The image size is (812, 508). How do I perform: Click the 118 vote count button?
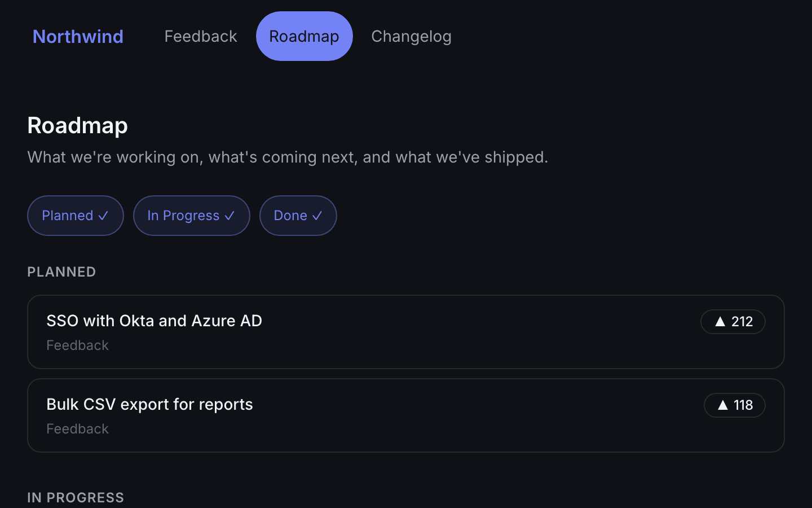pos(735,405)
